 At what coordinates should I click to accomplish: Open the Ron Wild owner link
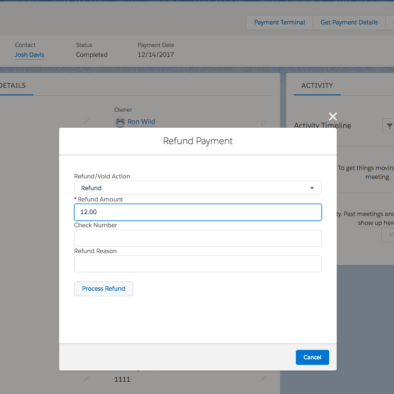tap(141, 122)
